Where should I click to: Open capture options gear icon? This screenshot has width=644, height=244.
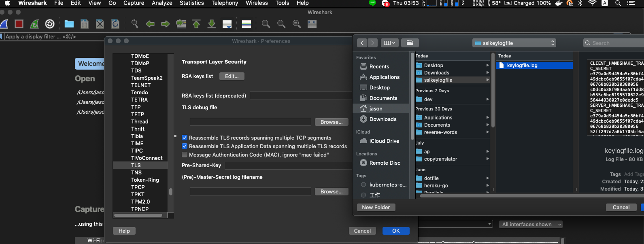[x=50, y=24]
